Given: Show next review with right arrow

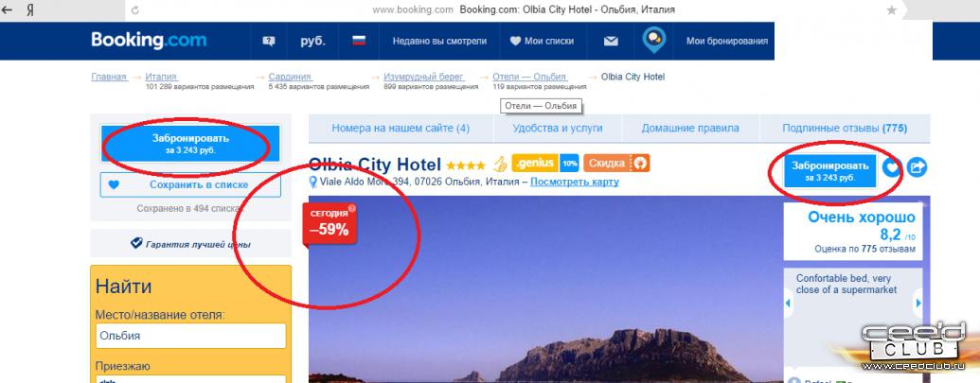Looking at the screenshot, I should [918, 304].
